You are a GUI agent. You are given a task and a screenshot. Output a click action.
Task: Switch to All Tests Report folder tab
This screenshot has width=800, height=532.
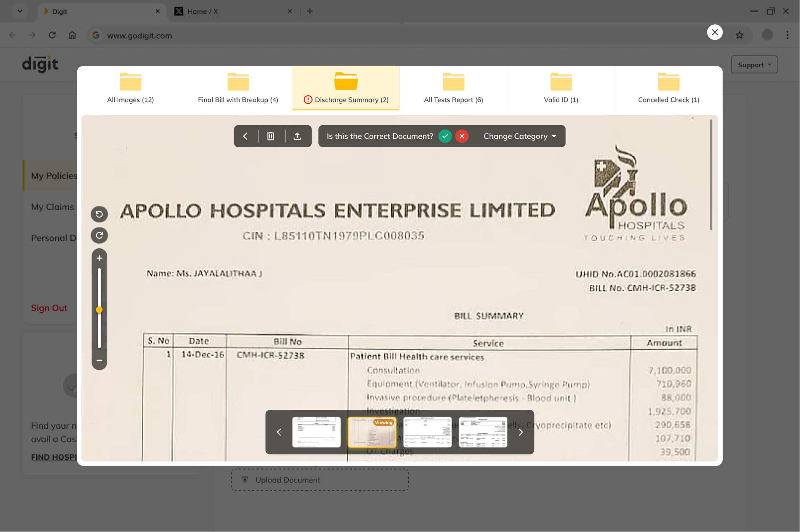point(453,88)
